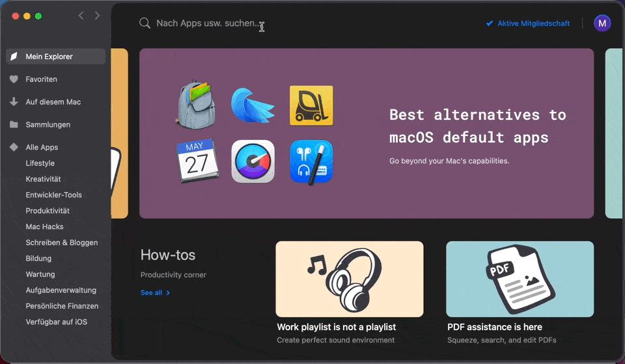Select Wartung category
The image size is (625, 364).
click(40, 274)
